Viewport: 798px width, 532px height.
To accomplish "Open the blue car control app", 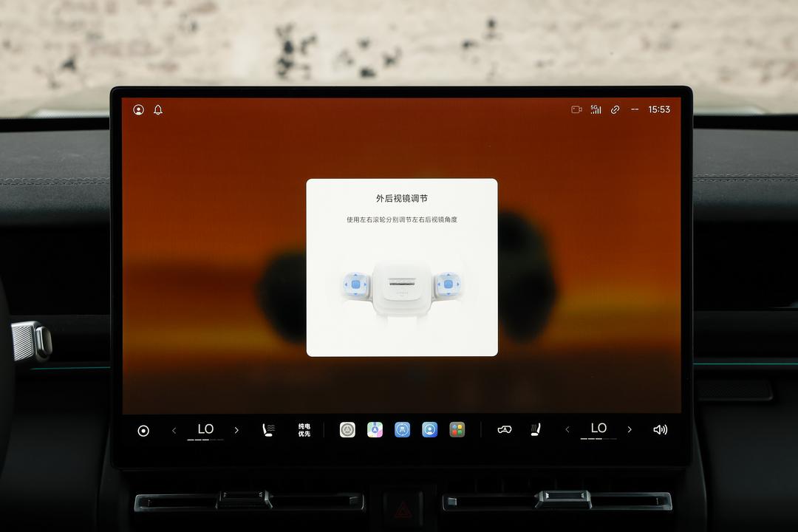I will coord(402,430).
